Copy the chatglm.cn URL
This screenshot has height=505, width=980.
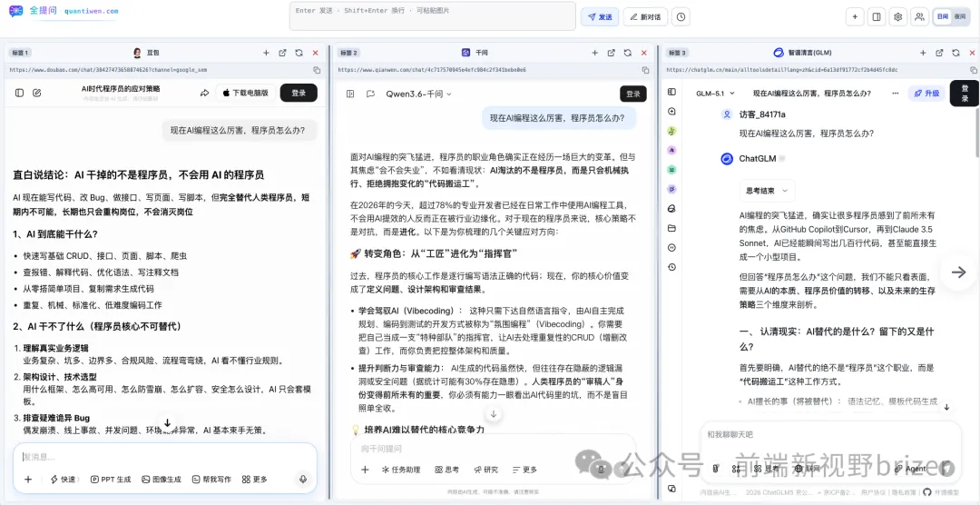(x=973, y=70)
